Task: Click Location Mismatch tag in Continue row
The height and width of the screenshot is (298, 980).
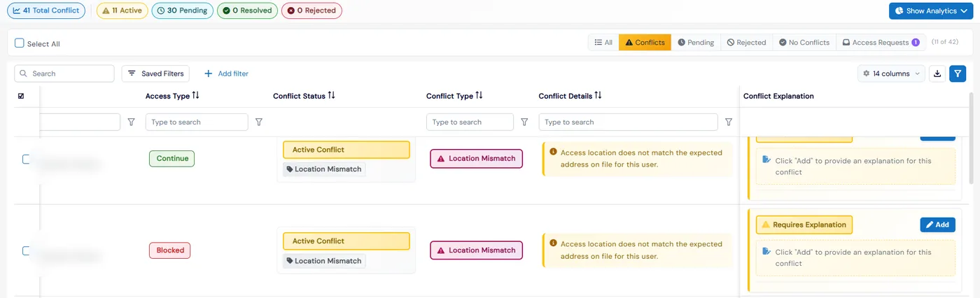Action: pyautogui.click(x=324, y=169)
